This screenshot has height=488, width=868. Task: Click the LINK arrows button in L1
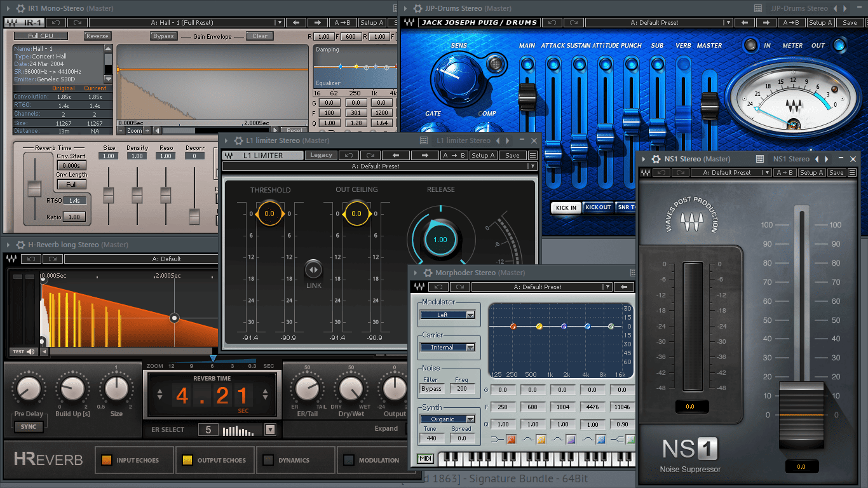(x=313, y=269)
